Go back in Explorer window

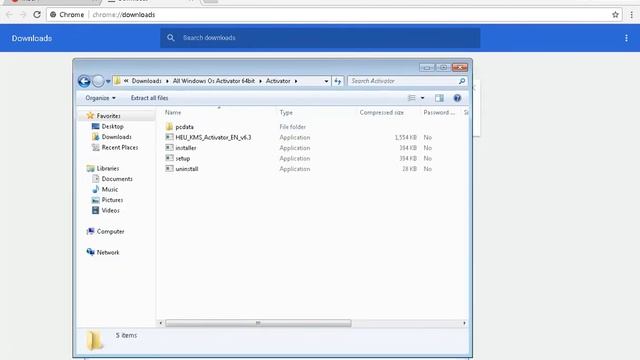tap(84, 81)
